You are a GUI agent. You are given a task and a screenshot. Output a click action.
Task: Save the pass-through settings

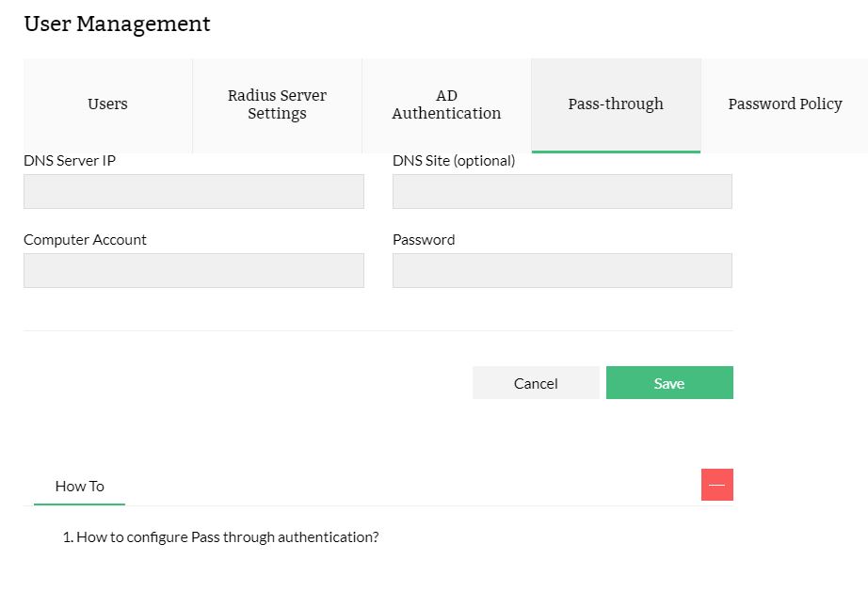click(669, 383)
